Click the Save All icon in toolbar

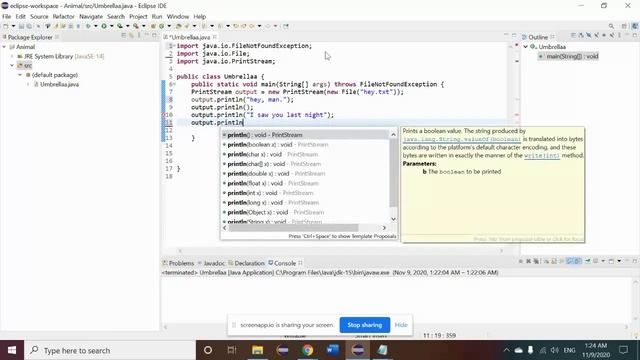click(29, 26)
